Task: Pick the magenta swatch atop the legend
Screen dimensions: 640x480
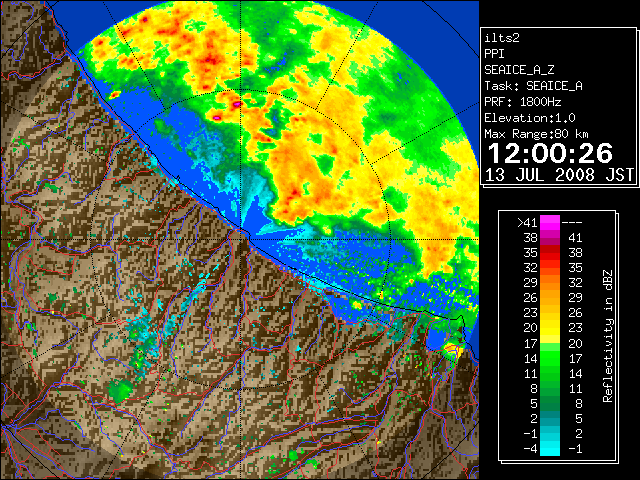Action: [550, 222]
